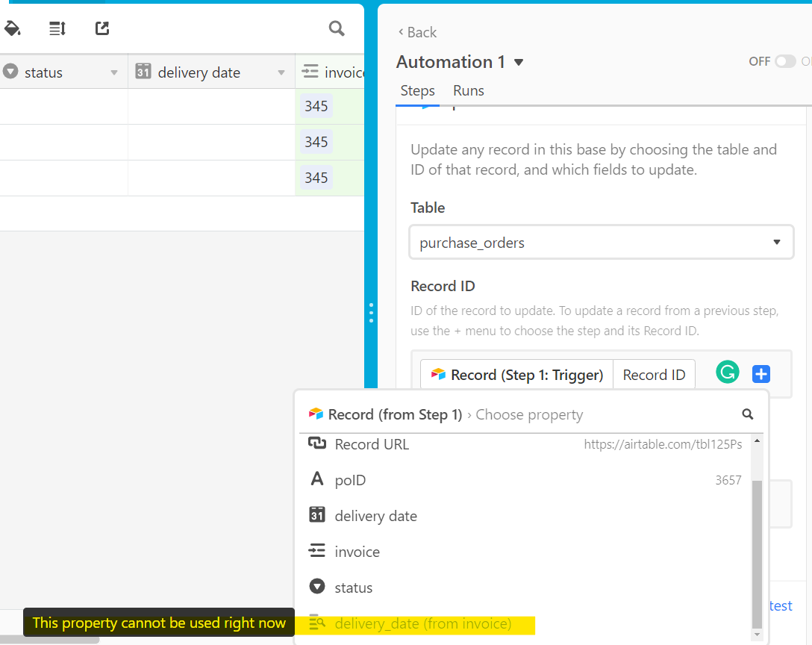Click the delivery date column header

pyautogui.click(x=211, y=72)
